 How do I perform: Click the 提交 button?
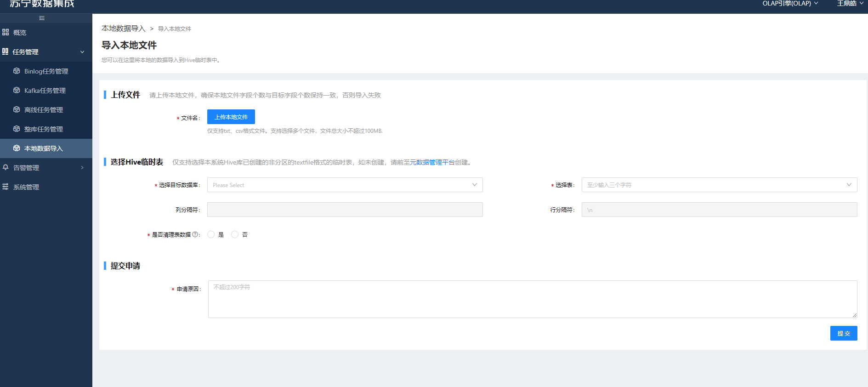tap(844, 333)
